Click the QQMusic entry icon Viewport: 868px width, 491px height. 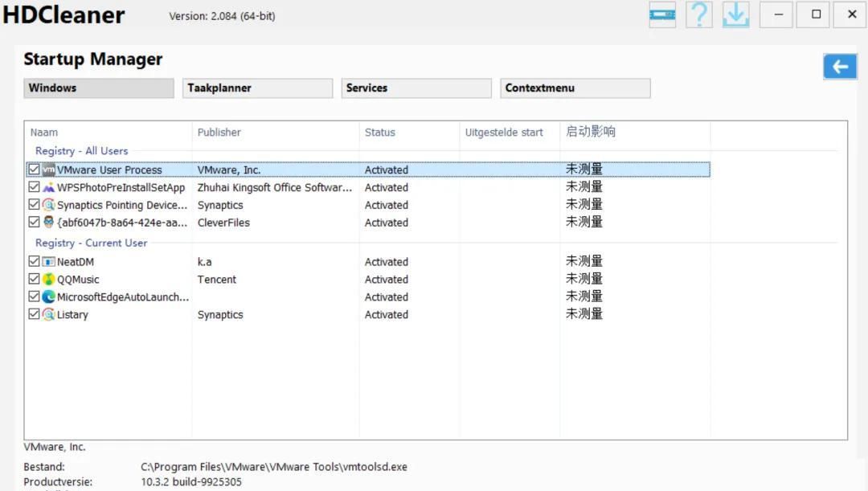click(x=49, y=280)
